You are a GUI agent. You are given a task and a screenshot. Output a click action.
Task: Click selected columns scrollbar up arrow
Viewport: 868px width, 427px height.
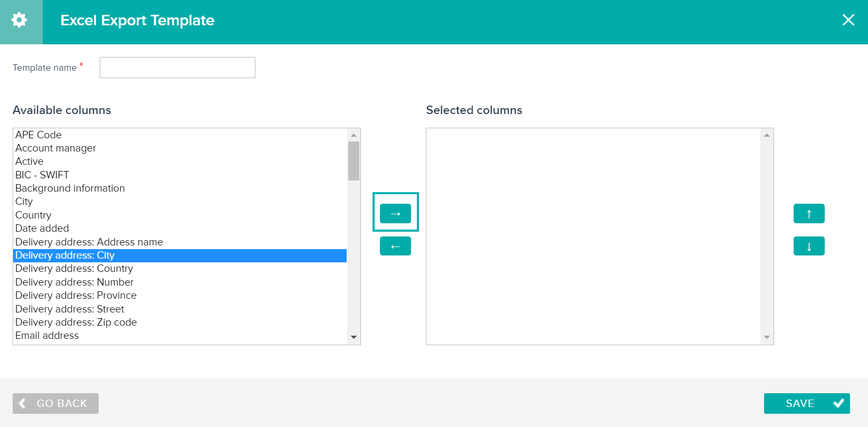[767, 135]
